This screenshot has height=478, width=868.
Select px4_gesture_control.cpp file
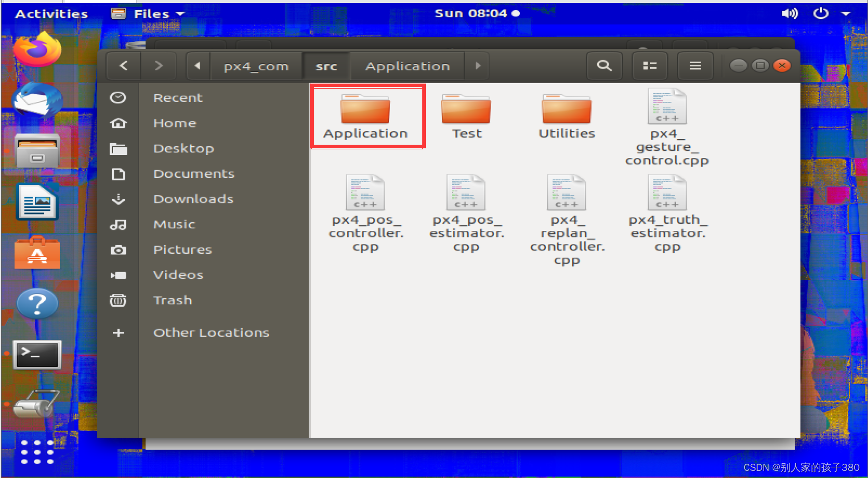click(667, 127)
